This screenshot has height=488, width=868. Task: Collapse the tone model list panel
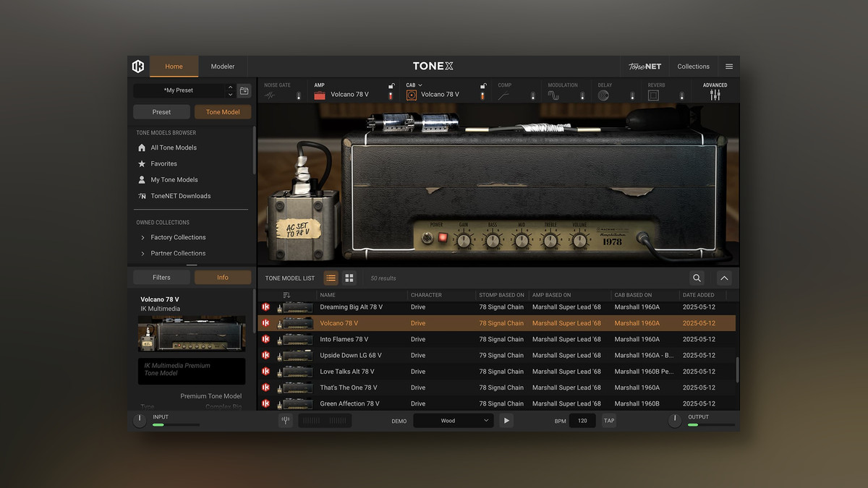tap(724, 278)
